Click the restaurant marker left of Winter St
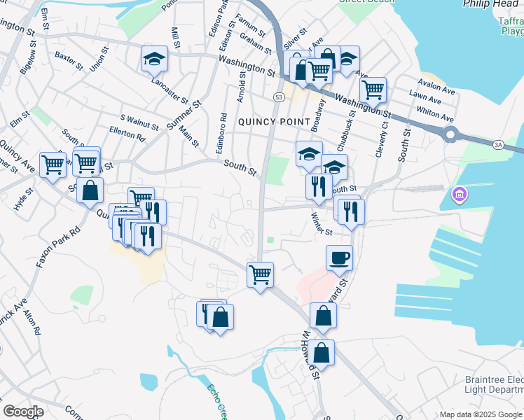The width and height of the screenshot is (524, 420). (x=319, y=186)
